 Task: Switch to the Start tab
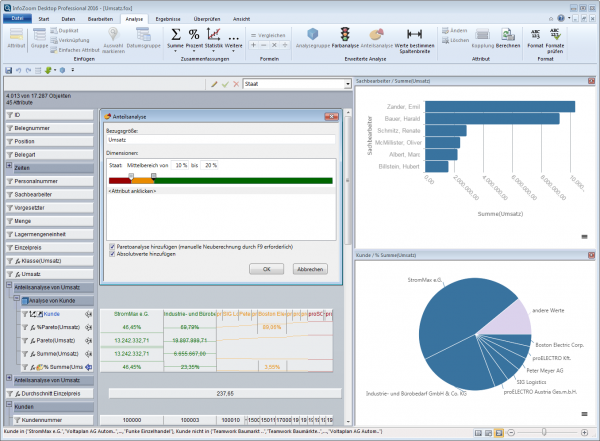[44, 19]
